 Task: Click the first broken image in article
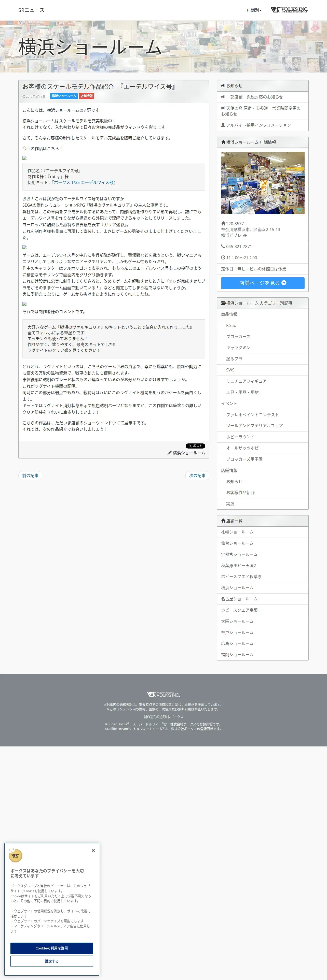click(24, 158)
